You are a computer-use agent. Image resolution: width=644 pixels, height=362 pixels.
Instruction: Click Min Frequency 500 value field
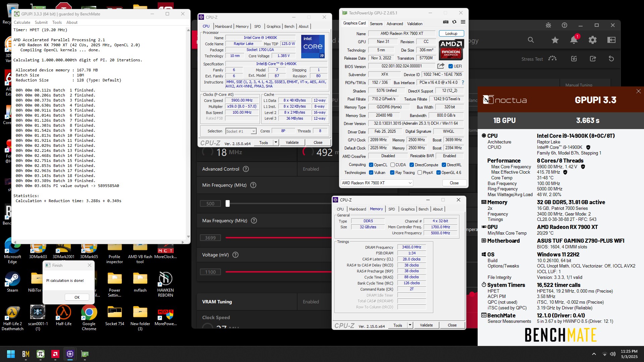tap(210, 203)
